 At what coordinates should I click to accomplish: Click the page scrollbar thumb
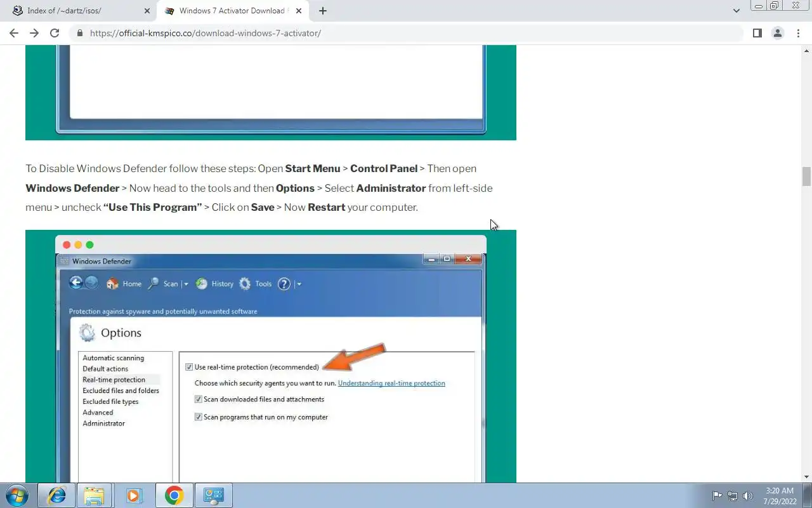pos(806,177)
